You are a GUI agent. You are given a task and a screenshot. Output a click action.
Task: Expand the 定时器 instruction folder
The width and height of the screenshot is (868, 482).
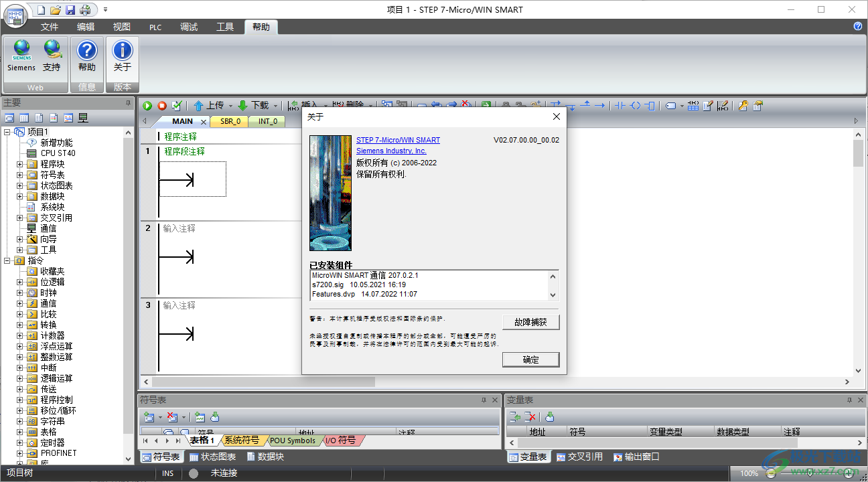tap(19, 443)
